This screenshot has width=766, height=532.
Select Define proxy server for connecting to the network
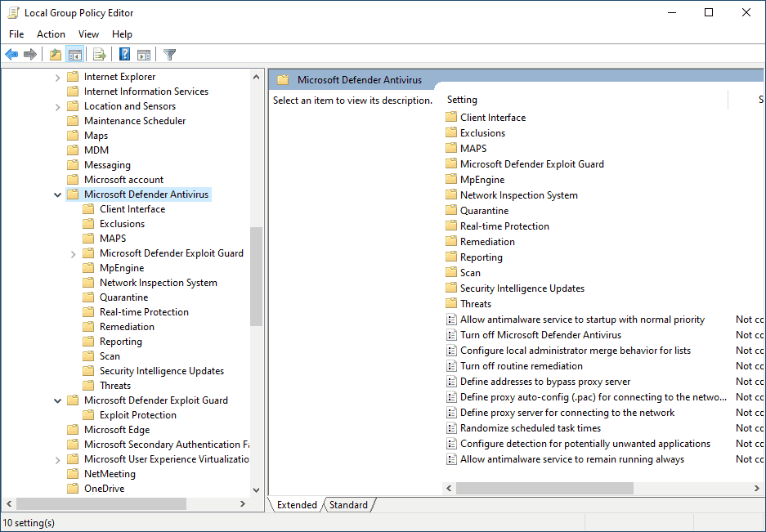[x=567, y=413]
